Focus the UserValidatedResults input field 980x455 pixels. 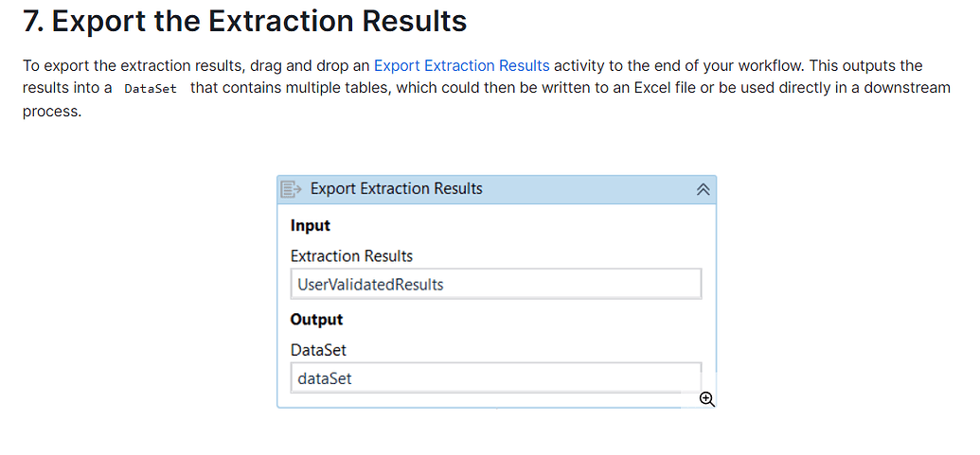click(x=495, y=284)
